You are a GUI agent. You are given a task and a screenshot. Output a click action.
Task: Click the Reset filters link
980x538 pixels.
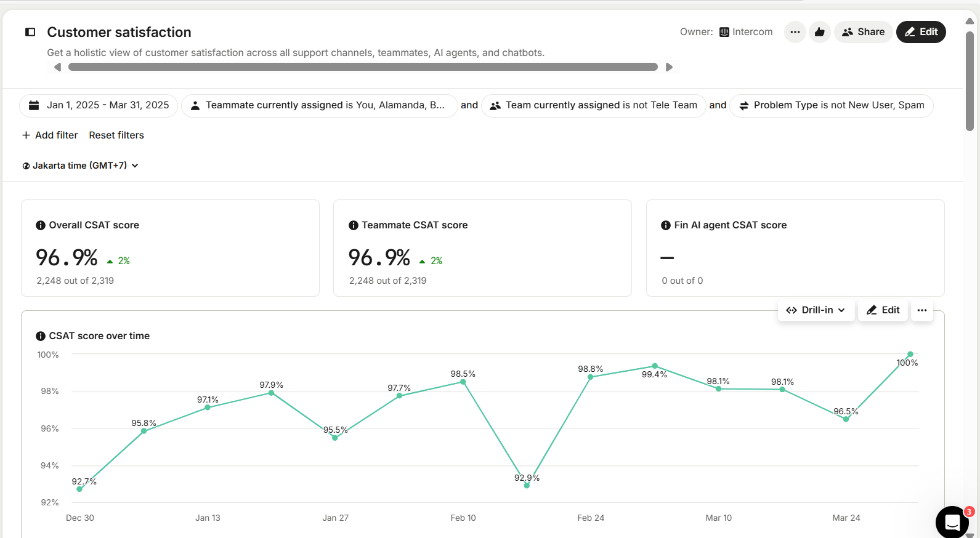coord(116,135)
